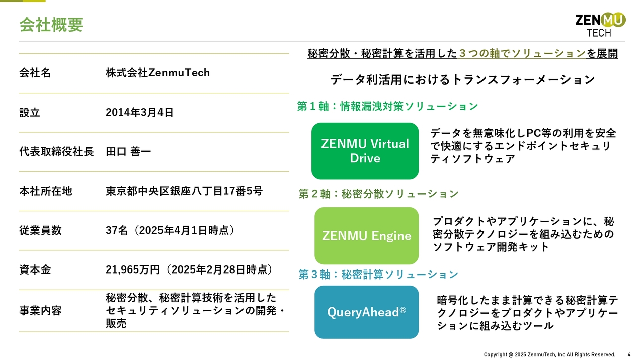
Task: Click the 第２軸：秘密分散ソリューション heading
Action: (378, 194)
